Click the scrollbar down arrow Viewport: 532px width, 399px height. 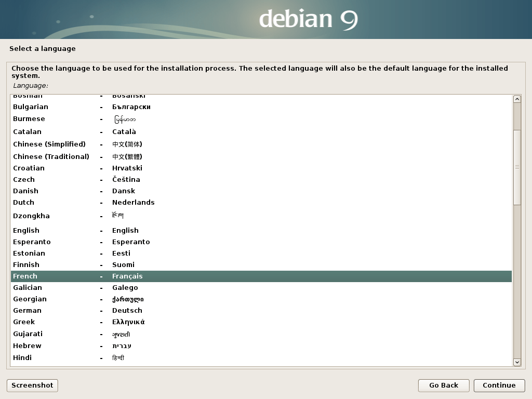pos(517,362)
